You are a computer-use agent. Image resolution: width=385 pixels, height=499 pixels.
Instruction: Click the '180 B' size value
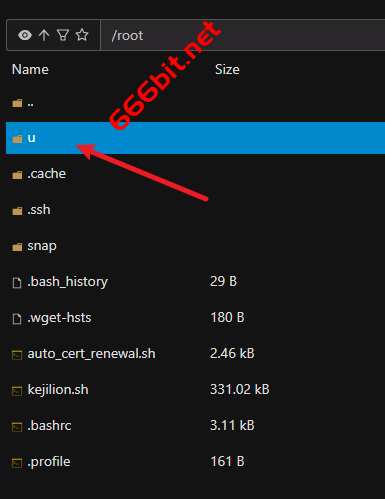[227, 318]
